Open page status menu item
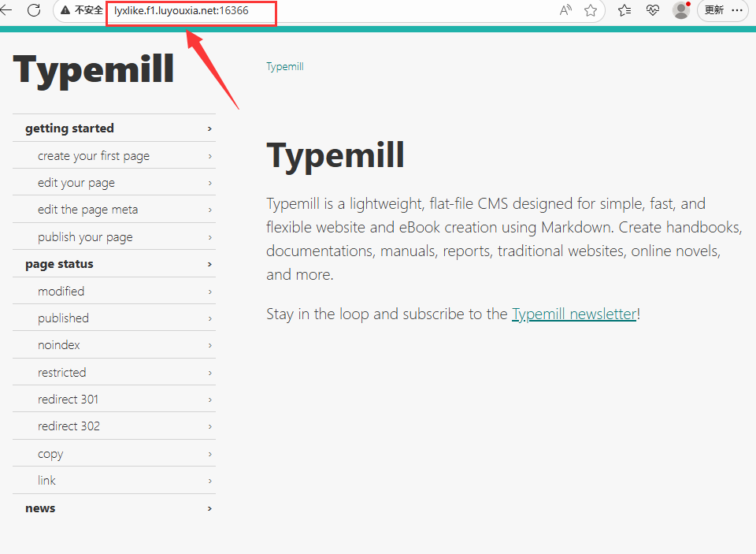The width and height of the screenshot is (756, 554). pos(113,263)
